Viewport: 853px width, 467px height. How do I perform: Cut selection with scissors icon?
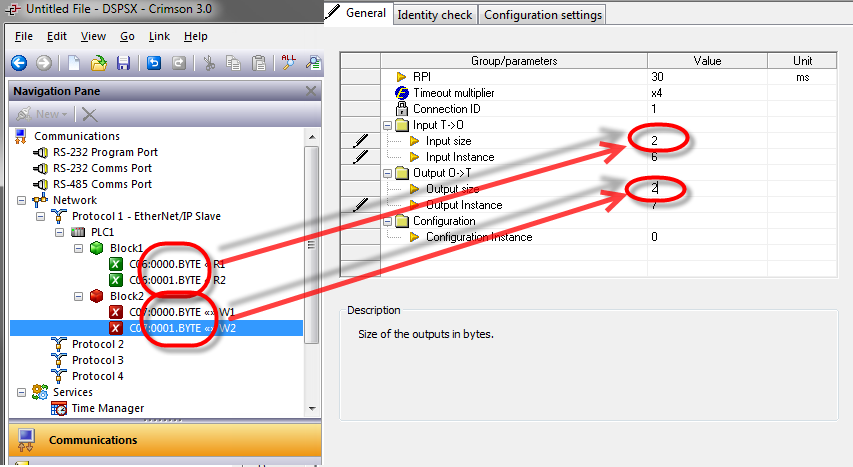point(209,63)
